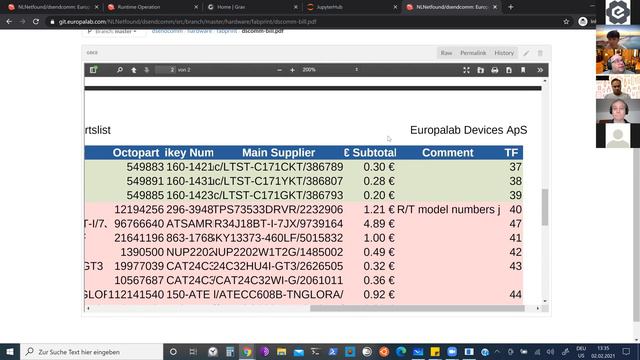Select 'Europalab Devices ApS' text

point(469,130)
